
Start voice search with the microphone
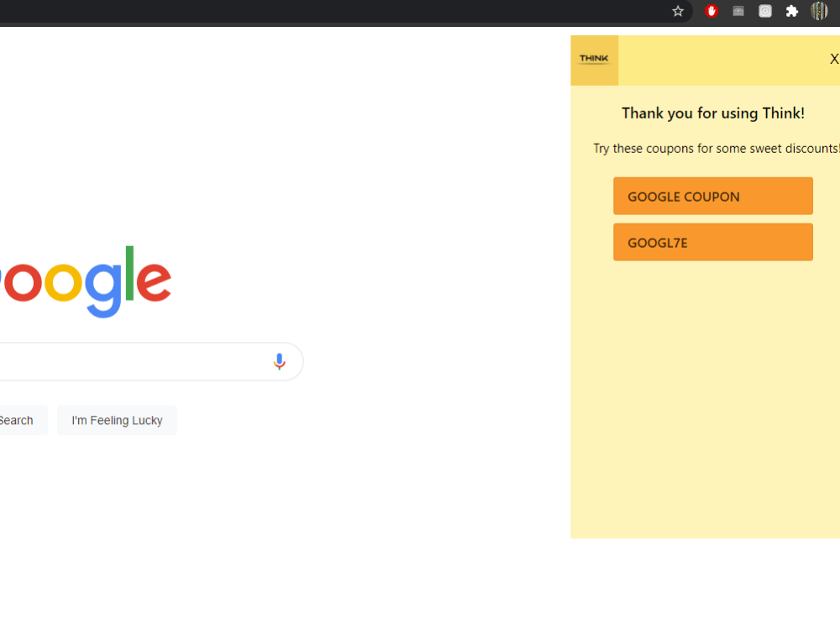pyautogui.click(x=279, y=361)
